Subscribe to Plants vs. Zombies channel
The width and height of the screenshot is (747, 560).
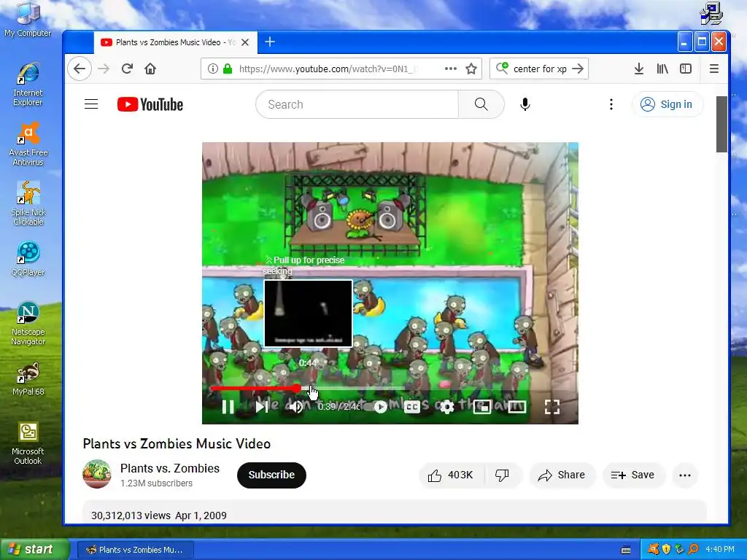[271, 475]
